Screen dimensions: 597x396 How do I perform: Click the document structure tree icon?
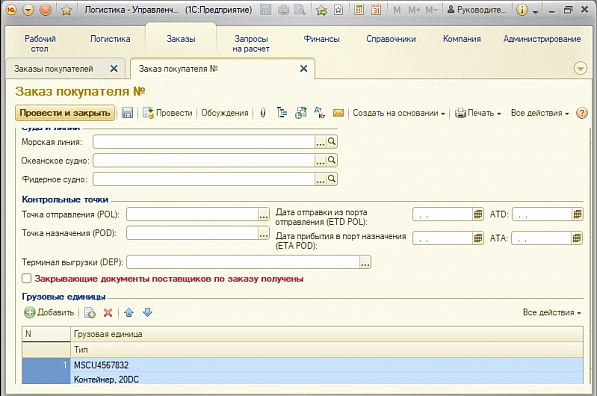point(282,113)
